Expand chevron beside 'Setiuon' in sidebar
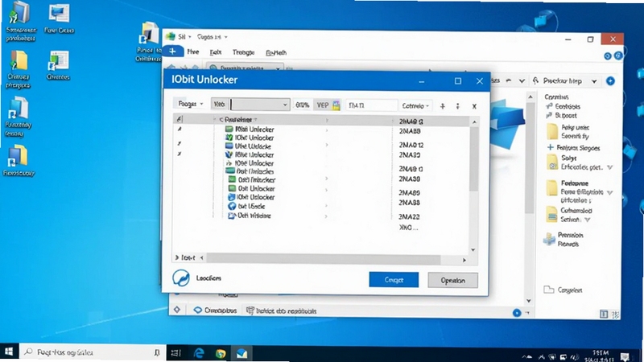This screenshot has height=362, width=644. [x=588, y=220]
